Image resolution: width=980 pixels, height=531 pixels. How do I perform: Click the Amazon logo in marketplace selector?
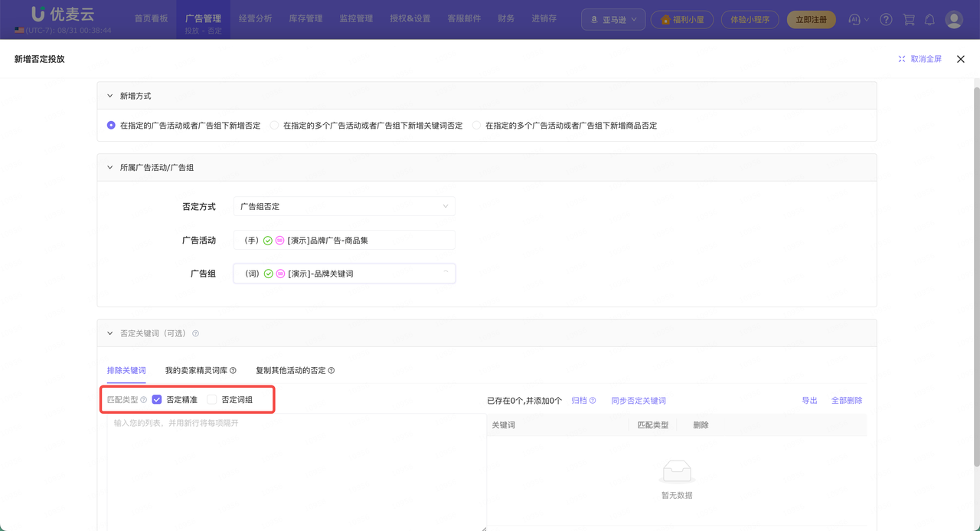point(594,19)
